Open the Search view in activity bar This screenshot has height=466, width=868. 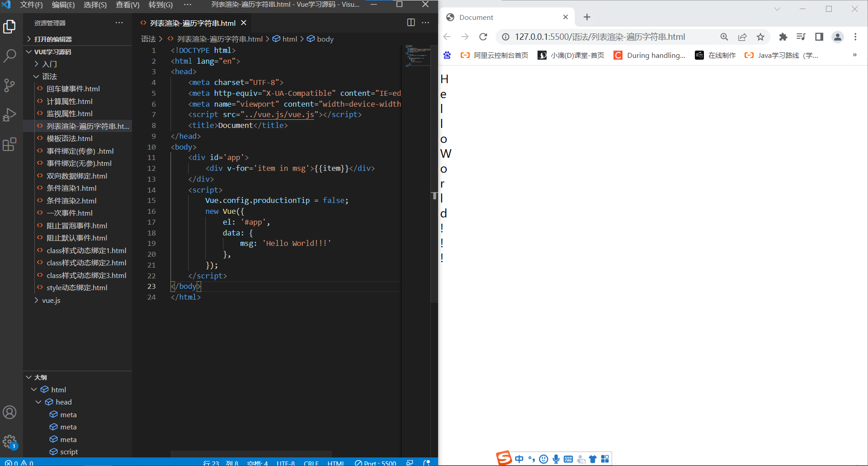click(x=9, y=56)
